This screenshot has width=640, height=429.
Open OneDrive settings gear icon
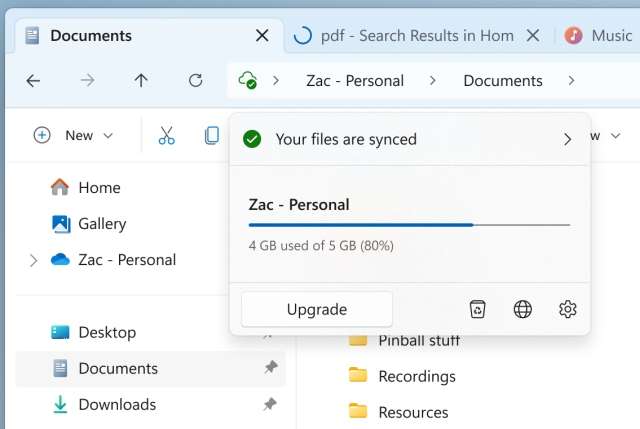tap(568, 309)
